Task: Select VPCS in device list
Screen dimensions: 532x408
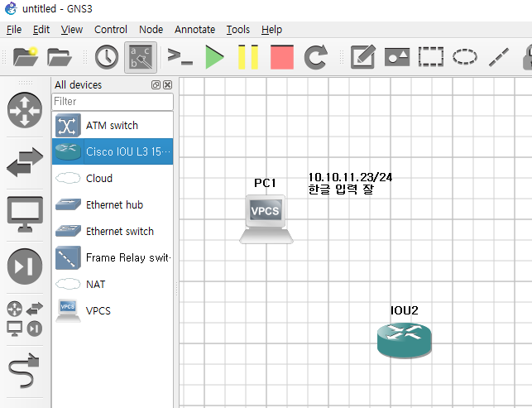Action: click(x=113, y=310)
